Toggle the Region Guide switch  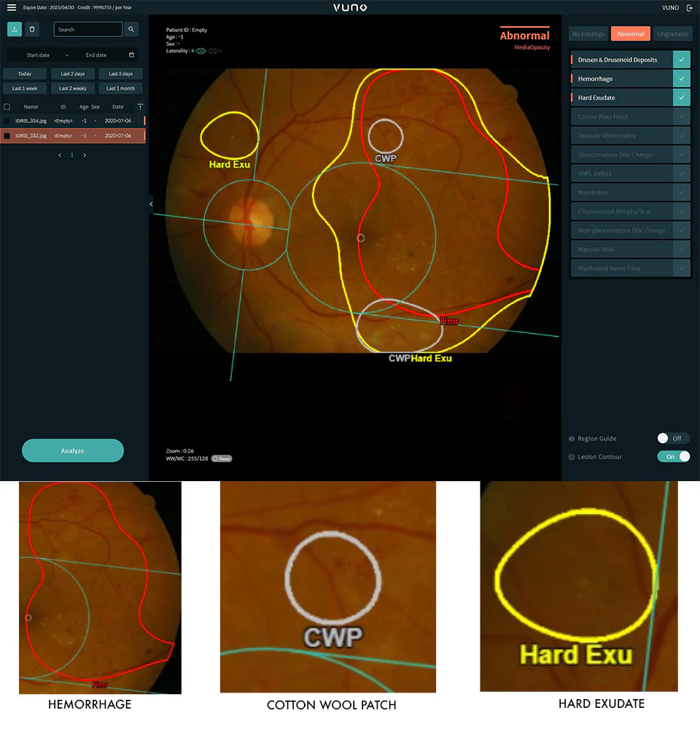pyautogui.click(x=673, y=438)
